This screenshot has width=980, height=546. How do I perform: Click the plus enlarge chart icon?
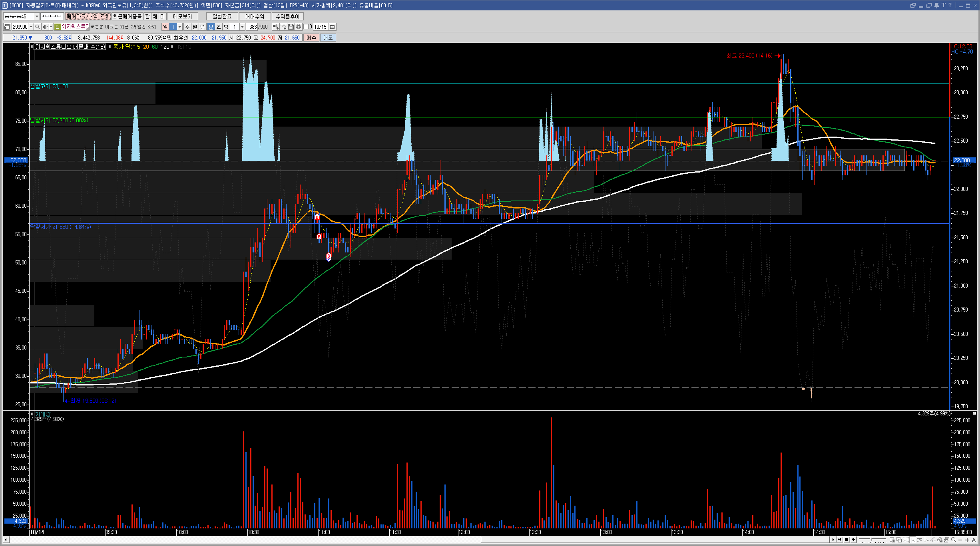(967, 540)
